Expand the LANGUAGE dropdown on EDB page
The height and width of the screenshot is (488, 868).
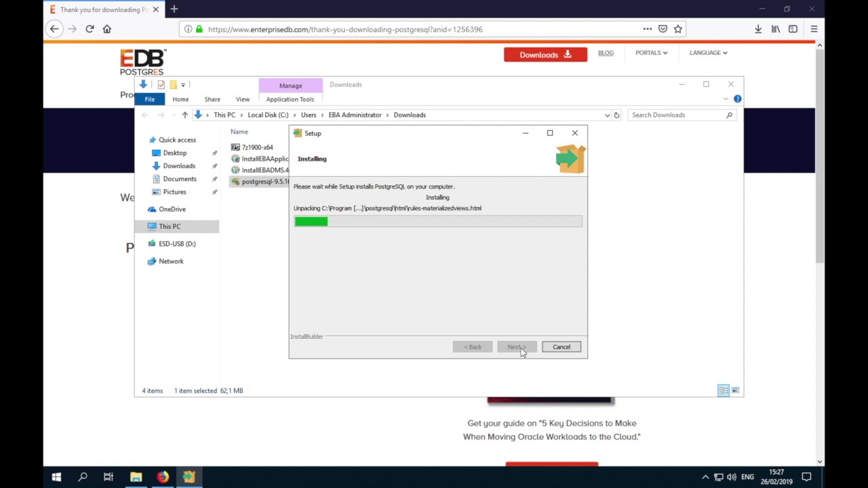[x=708, y=53]
